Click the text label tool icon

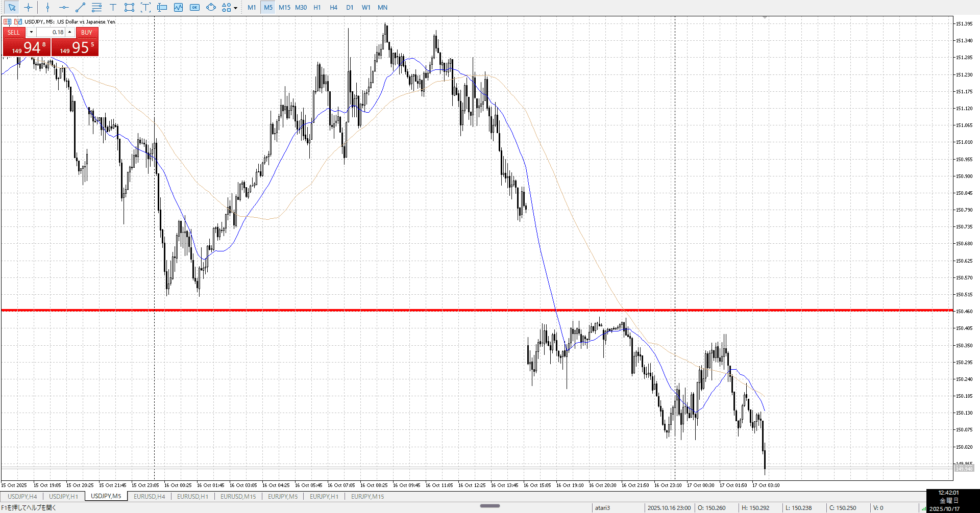click(x=145, y=7)
